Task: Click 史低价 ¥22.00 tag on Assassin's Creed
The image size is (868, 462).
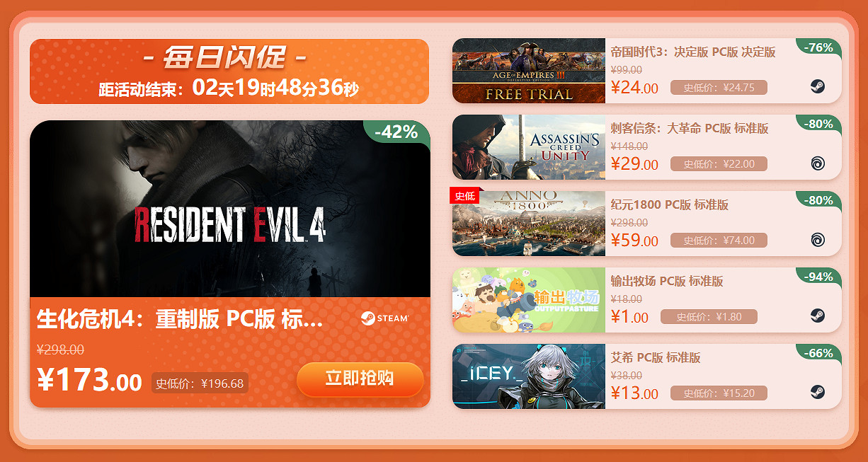Action: pos(719,163)
